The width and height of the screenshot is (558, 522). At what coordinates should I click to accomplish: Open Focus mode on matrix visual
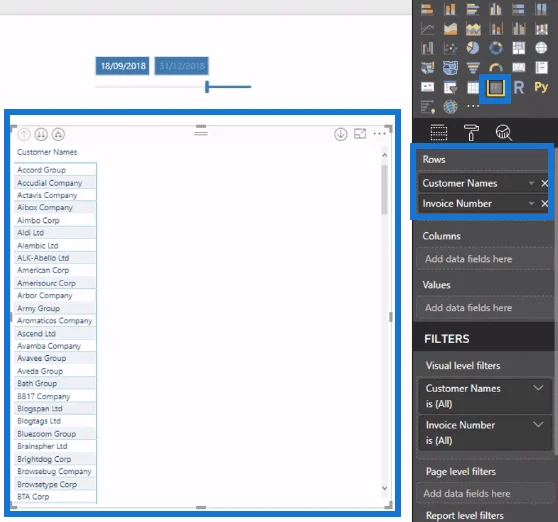[360, 134]
